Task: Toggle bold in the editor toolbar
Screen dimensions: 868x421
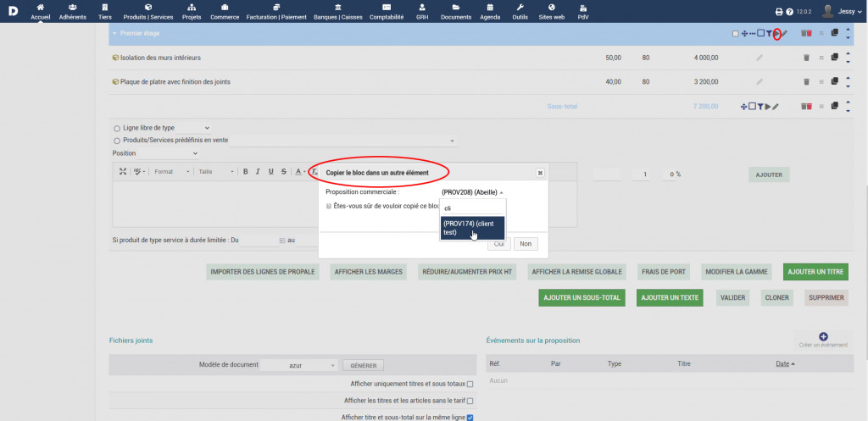Action: [246, 172]
